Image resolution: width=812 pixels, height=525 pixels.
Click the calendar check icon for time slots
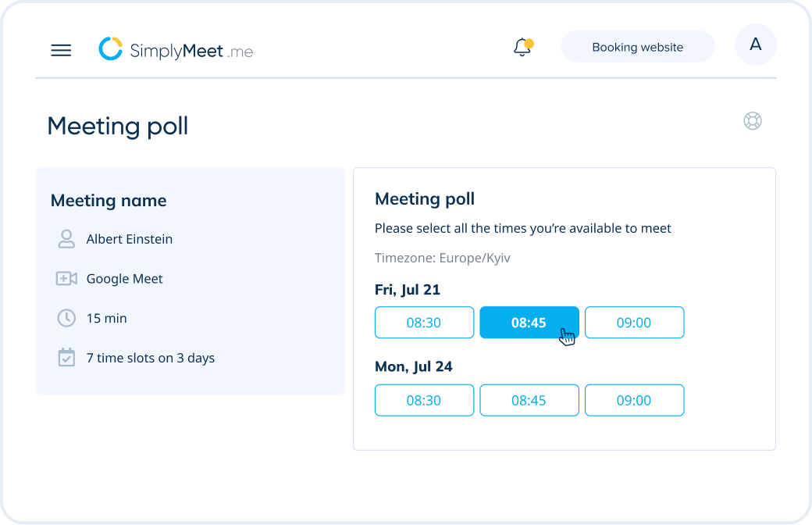(x=66, y=357)
